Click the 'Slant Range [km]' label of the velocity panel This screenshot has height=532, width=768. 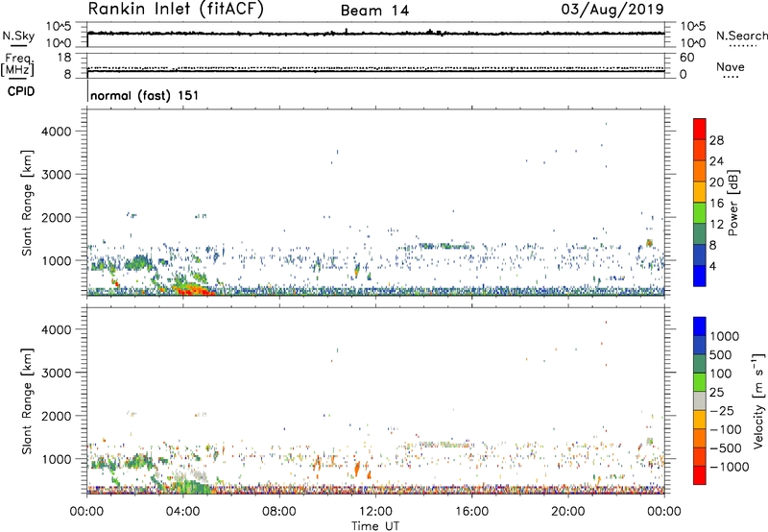tap(27, 401)
